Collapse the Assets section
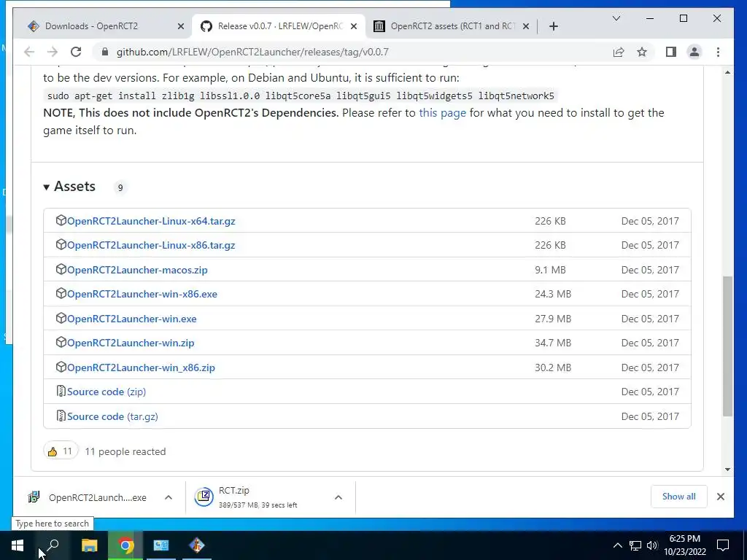This screenshot has height=560, width=747. click(69, 187)
